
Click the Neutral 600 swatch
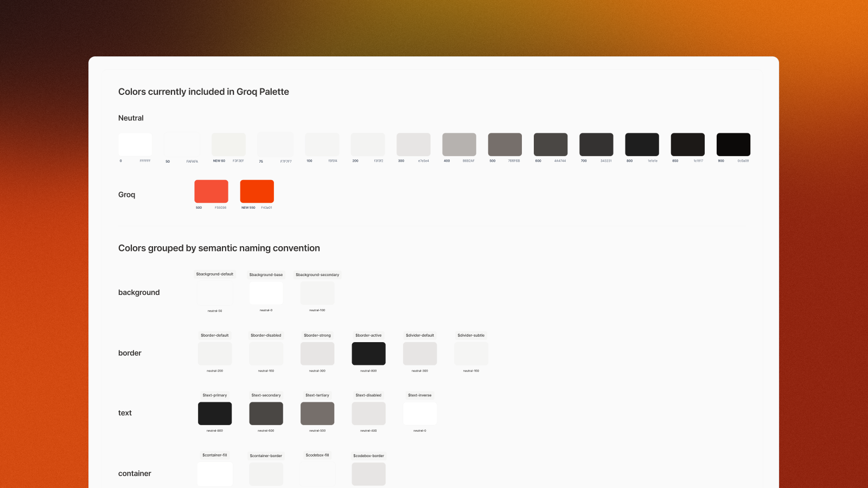[x=550, y=145]
